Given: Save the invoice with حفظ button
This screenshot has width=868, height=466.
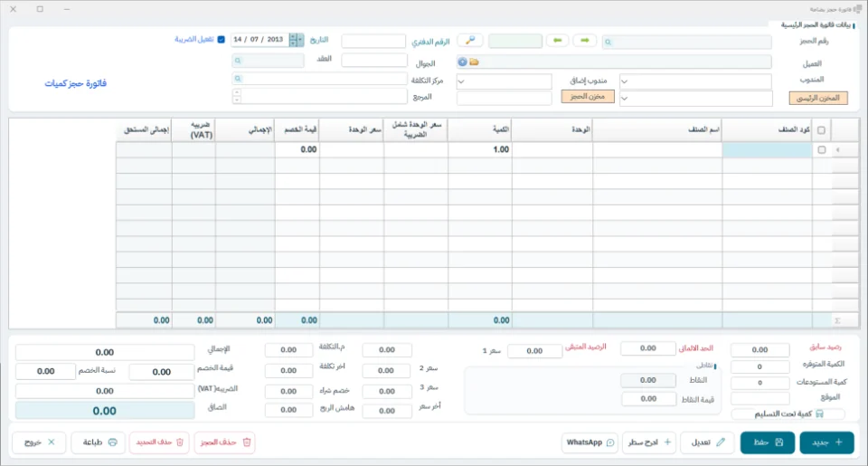Looking at the screenshot, I should click(768, 442).
